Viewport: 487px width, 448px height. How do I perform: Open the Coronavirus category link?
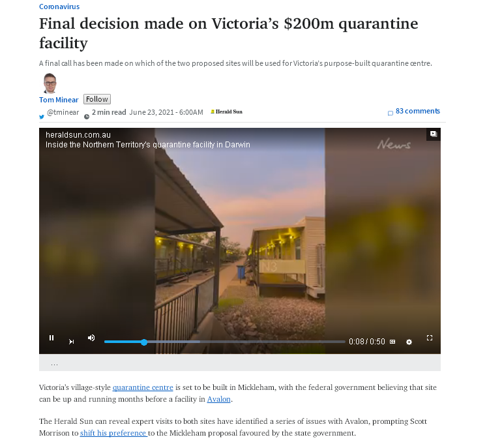(59, 7)
